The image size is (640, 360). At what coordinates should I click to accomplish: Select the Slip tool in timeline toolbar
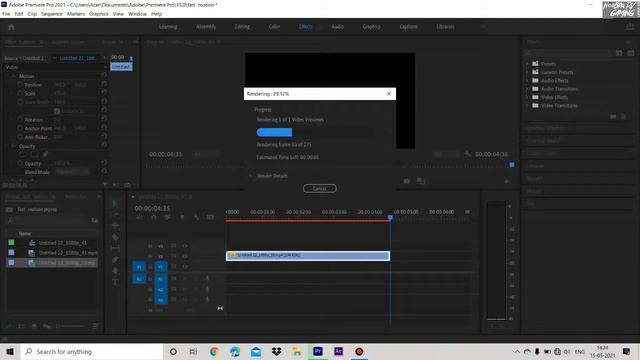[115, 248]
